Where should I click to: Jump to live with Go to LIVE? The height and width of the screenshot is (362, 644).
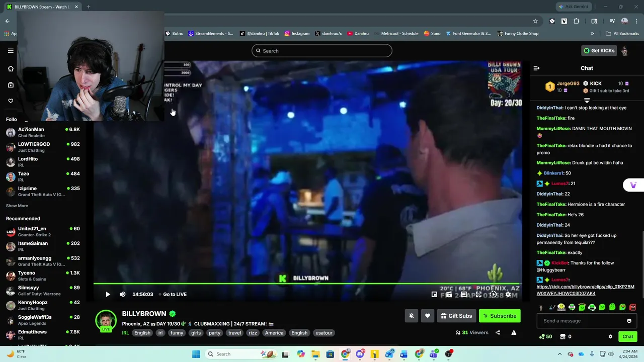[173, 294]
